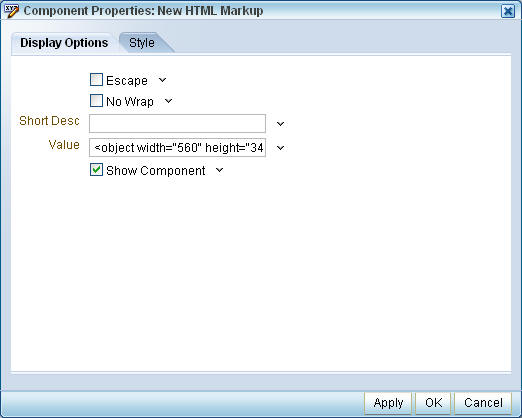The width and height of the screenshot is (522, 418).
Task: Select the Display Options tab
Action: (x=64, y=43)
